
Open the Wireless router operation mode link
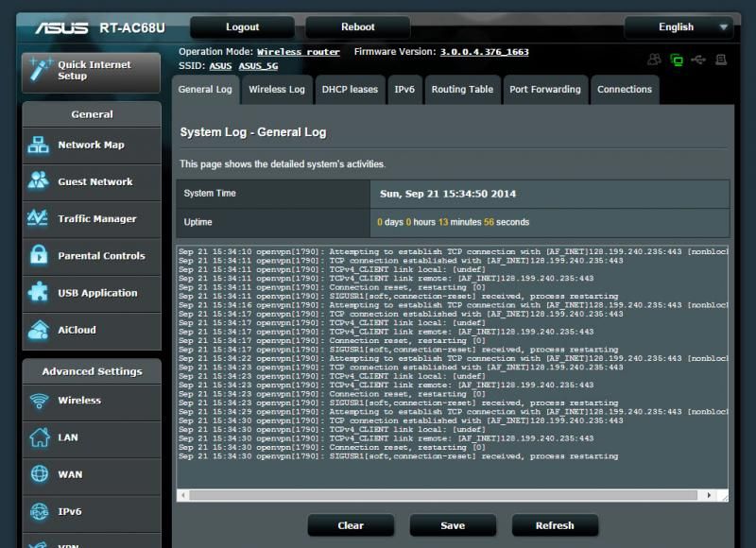click(x=298, y=52)
